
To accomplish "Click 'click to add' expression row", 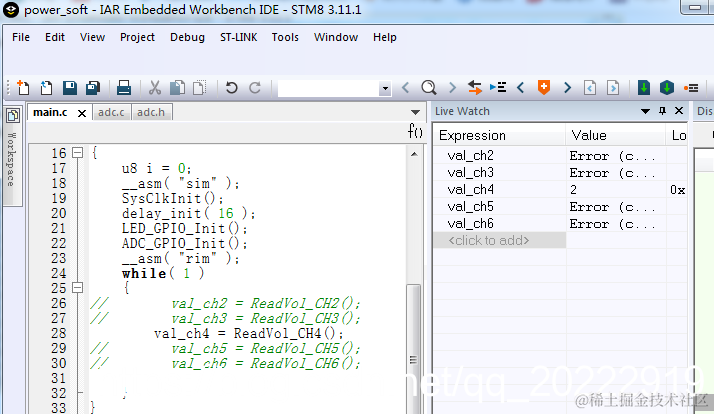I will 500,240.
